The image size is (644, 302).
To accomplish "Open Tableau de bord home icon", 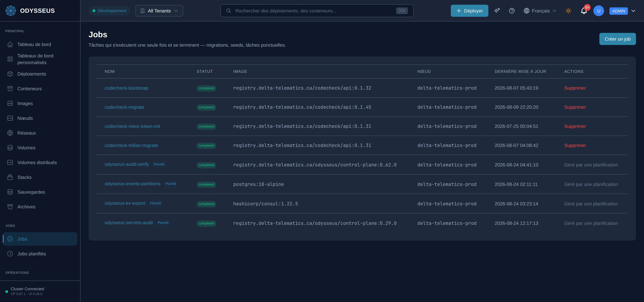I will coord(10,44).
